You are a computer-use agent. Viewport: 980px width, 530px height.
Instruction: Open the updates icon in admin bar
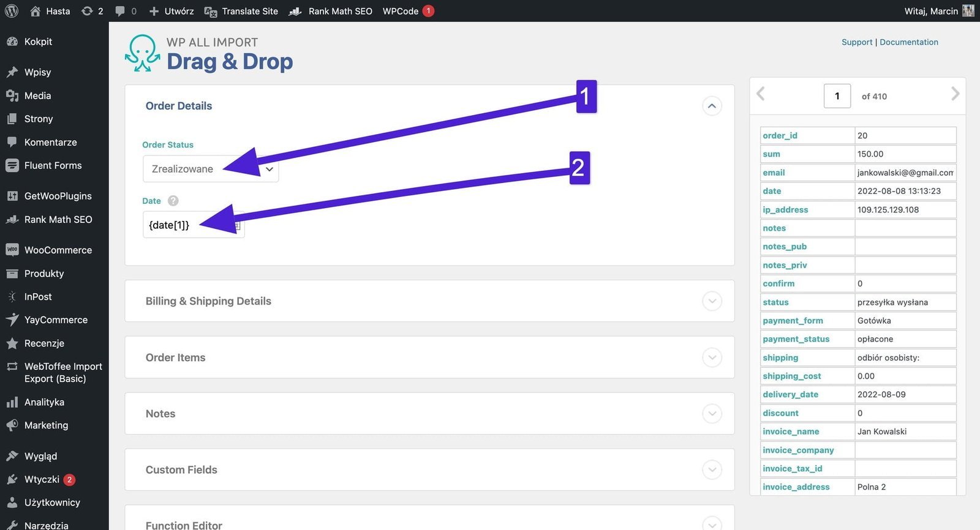[87, 11]
